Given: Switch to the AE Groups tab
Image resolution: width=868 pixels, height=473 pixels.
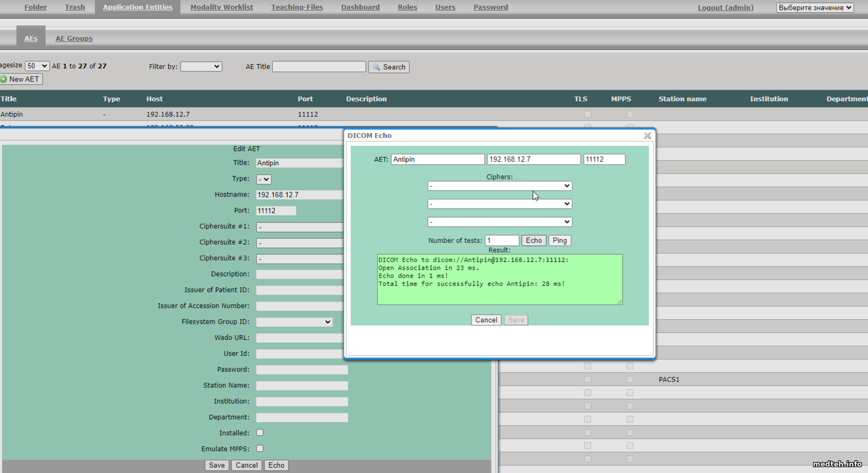Looking at the screenshot, I should [73, 39].
